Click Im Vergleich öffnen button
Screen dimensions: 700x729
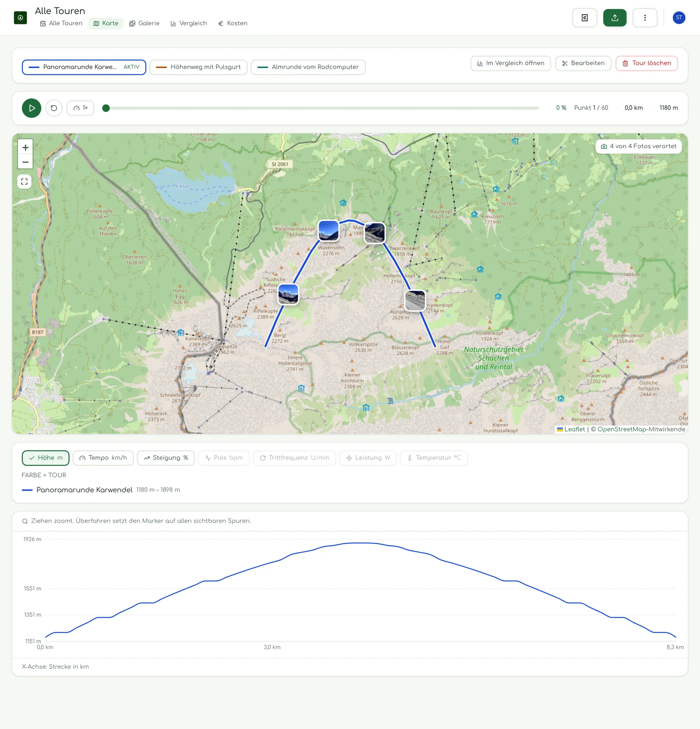pyautogui.click(x=511, y=63)
